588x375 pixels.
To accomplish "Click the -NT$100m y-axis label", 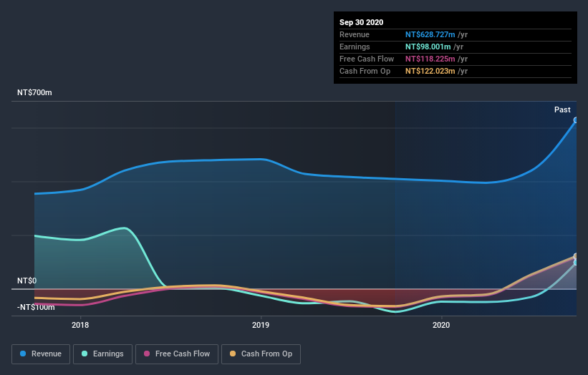I will 36,307.
